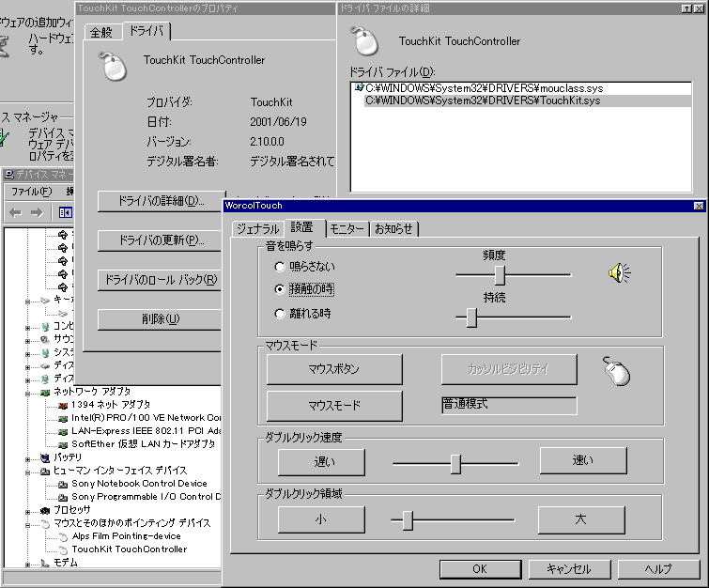Click the forward arrow in Device Manager toolbar
Screen dimensions: 709x588
37,212
